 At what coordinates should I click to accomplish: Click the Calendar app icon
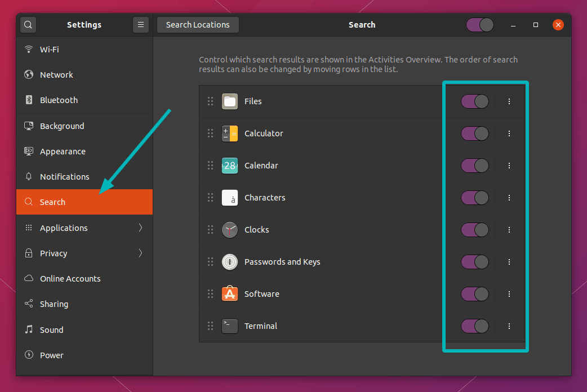coord(230,166)
